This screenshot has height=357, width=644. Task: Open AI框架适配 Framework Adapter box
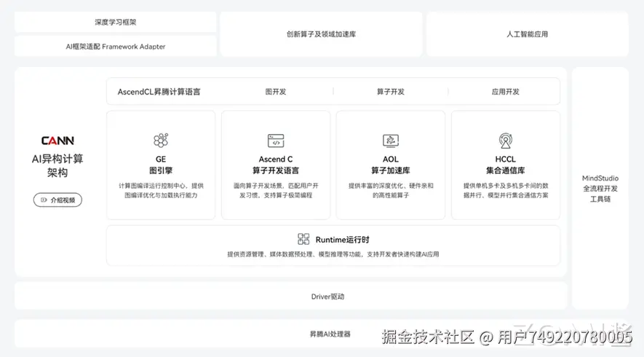[x=116, y=47]
